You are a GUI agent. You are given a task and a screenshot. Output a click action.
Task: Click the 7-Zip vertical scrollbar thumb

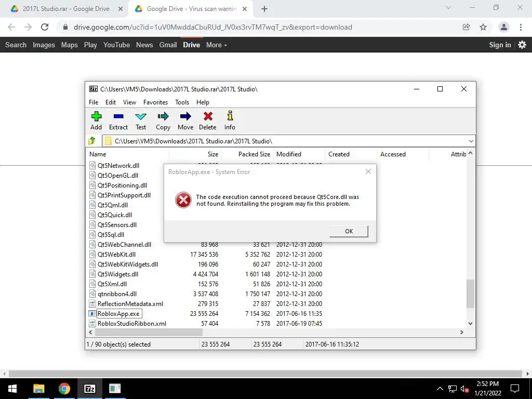[470, 294]
